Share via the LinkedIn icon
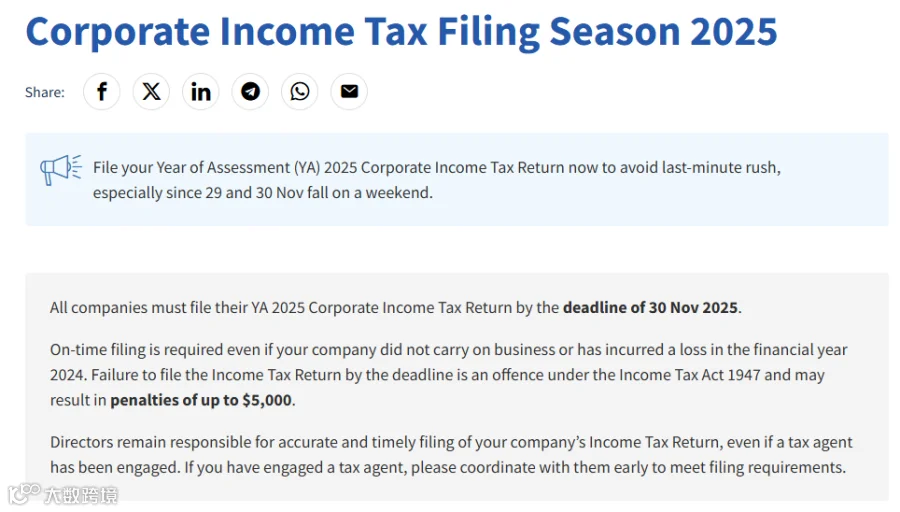The image size is (900, 512). pyautogui.click(x=200, y=91)
